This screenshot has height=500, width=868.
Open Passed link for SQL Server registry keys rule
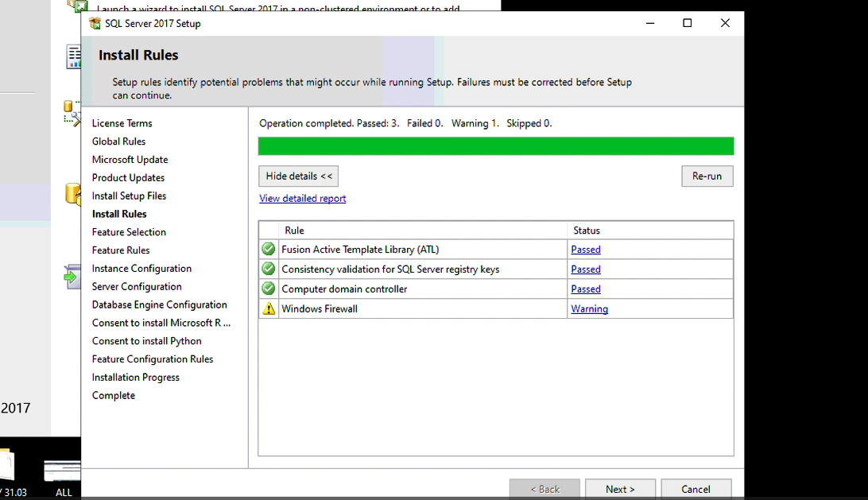[586, 269]
